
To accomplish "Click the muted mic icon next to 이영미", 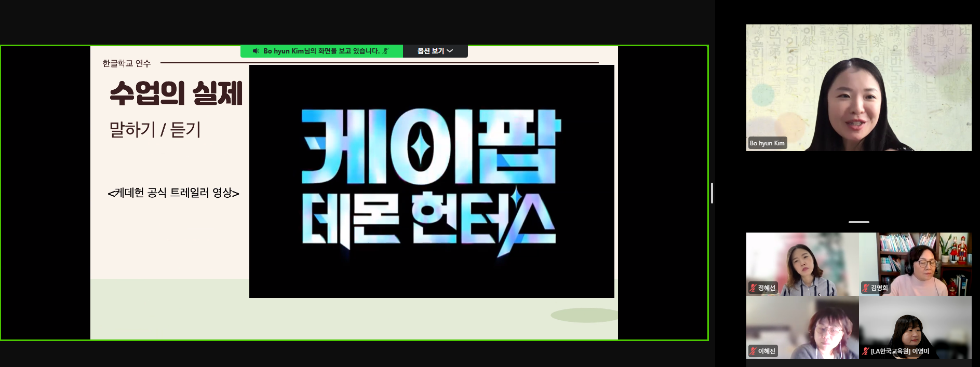I will [x=866, y=351].
